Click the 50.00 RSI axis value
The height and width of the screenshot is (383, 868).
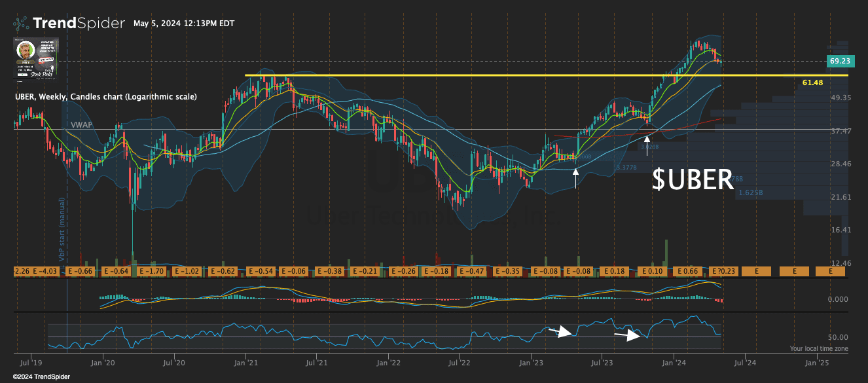point(839,337)
